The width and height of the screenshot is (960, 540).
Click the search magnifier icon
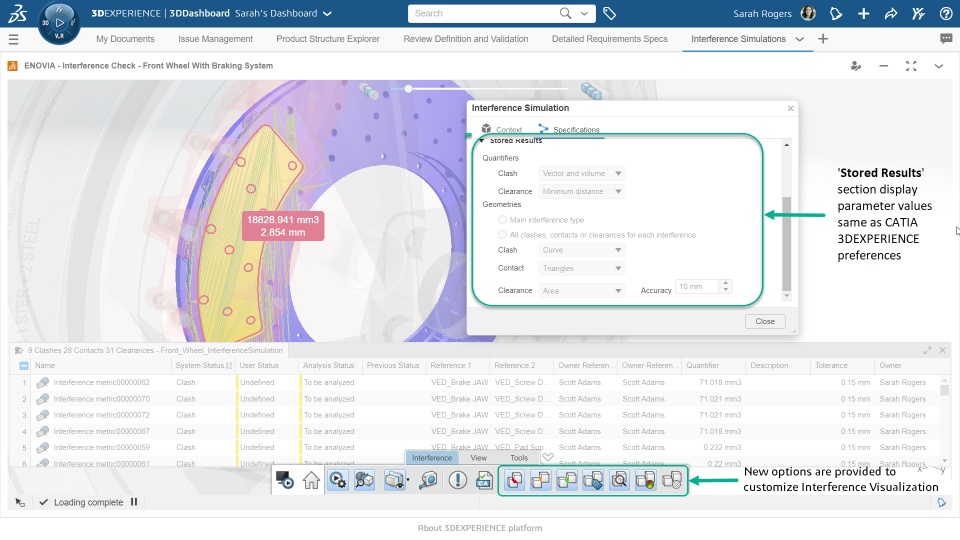coord(565,13)
